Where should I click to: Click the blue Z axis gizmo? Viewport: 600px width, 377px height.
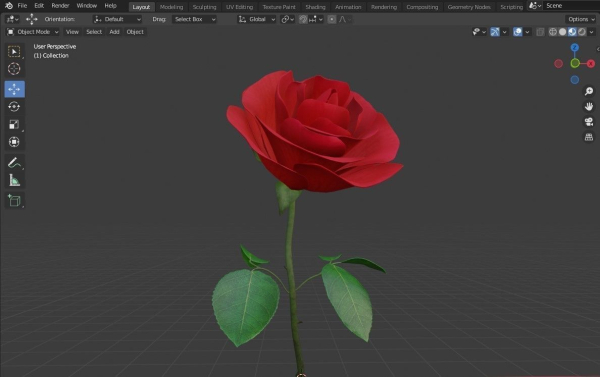[x=574, y=47]
